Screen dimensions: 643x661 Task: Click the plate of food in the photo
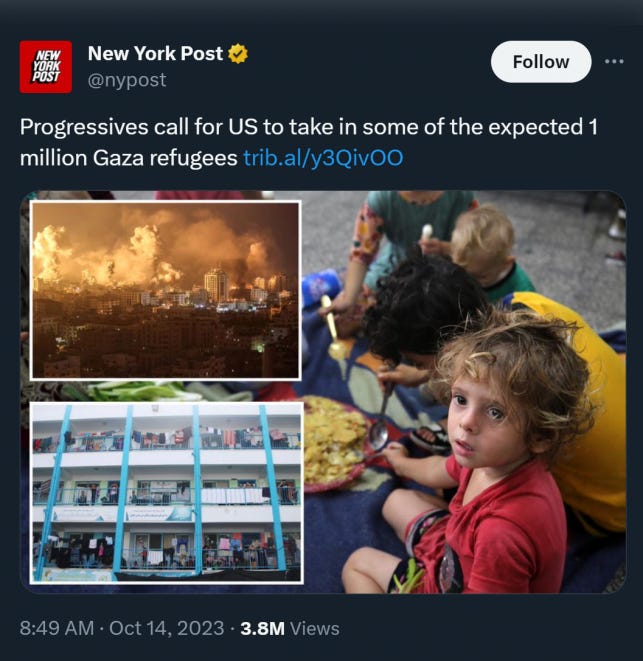[335, 445]
